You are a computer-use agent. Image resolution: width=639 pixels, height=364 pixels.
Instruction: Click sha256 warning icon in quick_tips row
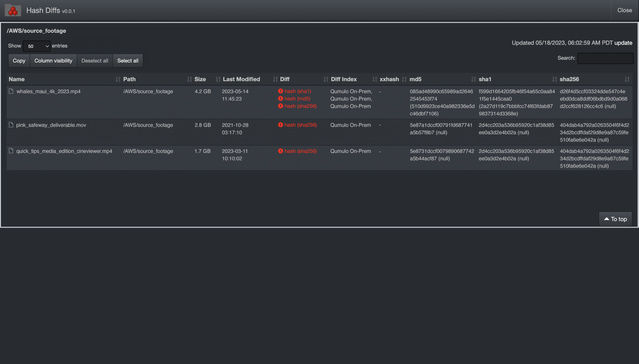coord(280,151)
